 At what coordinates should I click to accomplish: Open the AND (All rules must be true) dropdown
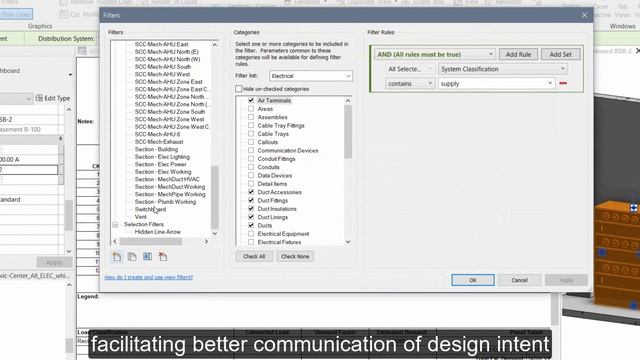click(435, 54)
